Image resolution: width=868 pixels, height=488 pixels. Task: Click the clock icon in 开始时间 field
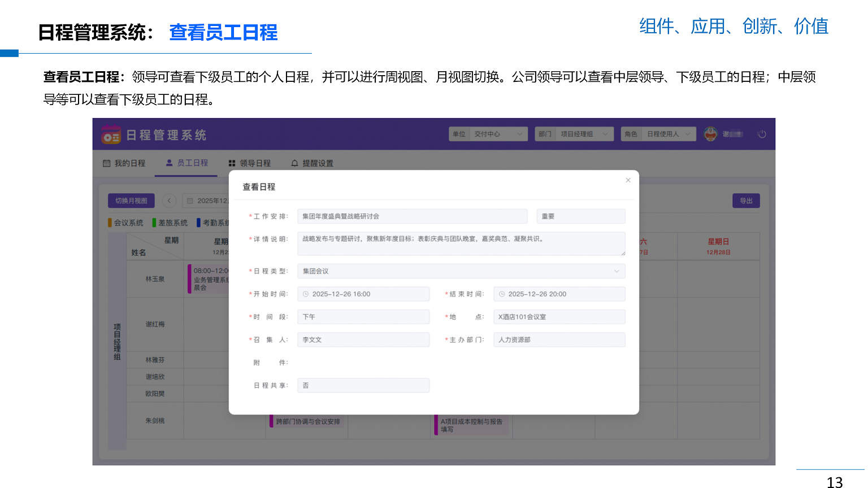tap(306, 294)
